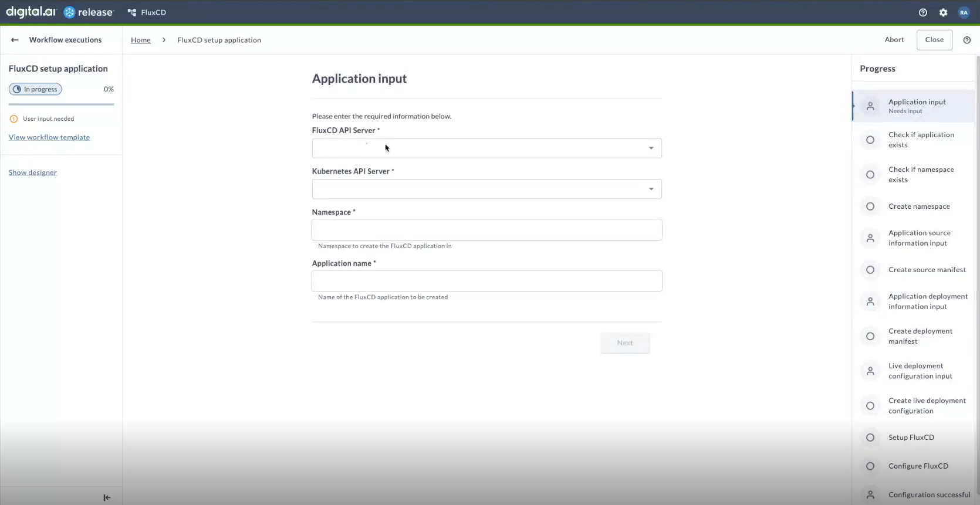Click the Workflow executions heading text

click(65, 40)
